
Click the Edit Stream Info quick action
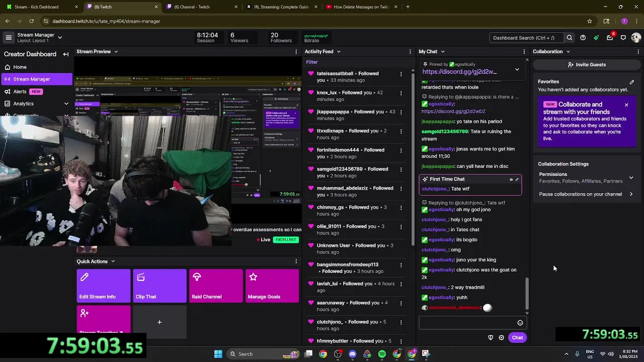click(x=104, y=286)
